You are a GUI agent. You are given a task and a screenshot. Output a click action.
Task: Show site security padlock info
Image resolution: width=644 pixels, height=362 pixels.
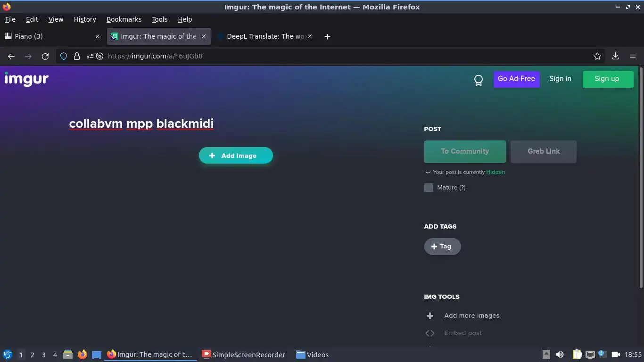(x=77, y=56)
